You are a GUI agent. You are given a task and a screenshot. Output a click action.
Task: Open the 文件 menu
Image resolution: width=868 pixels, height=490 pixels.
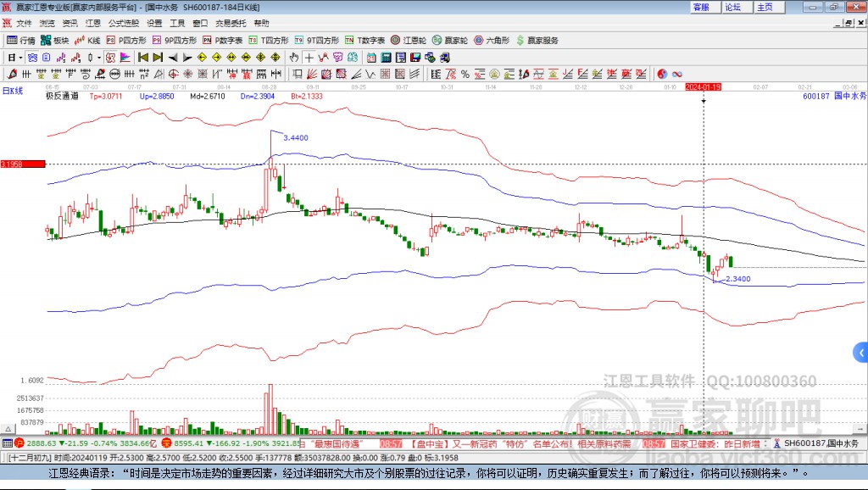point(24,23)
